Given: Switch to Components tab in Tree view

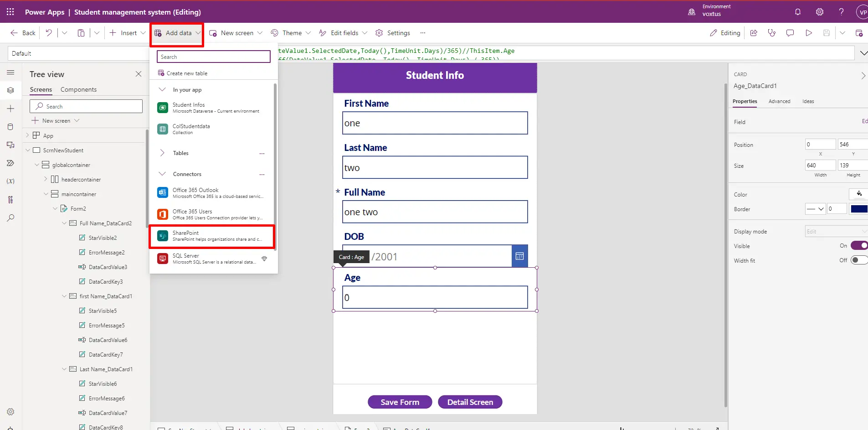Looking at the screenshot, I should (78, 89).
